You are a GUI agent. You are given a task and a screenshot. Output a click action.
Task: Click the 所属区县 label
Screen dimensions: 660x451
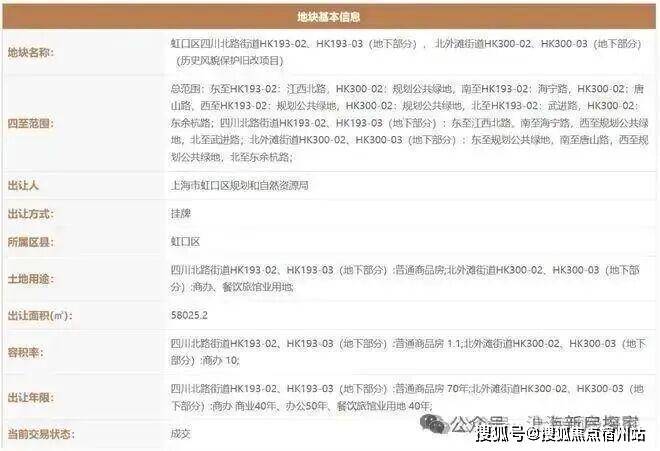(31, 242)
